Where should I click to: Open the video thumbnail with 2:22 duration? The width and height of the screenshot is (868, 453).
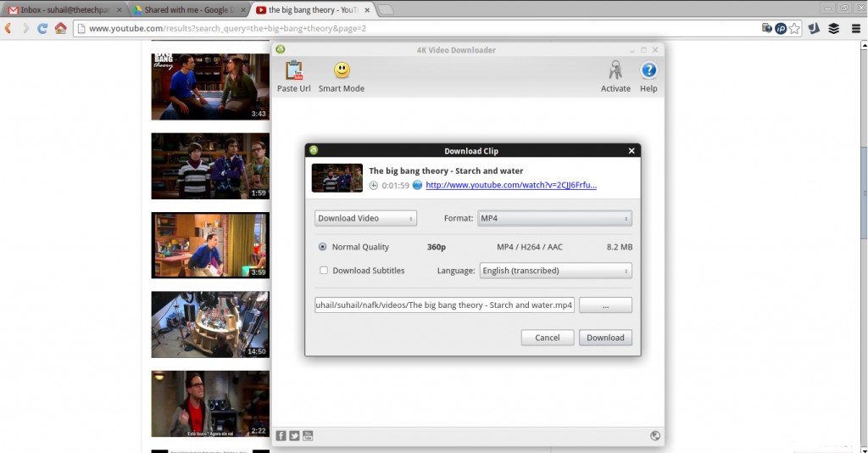coord(210,404)
